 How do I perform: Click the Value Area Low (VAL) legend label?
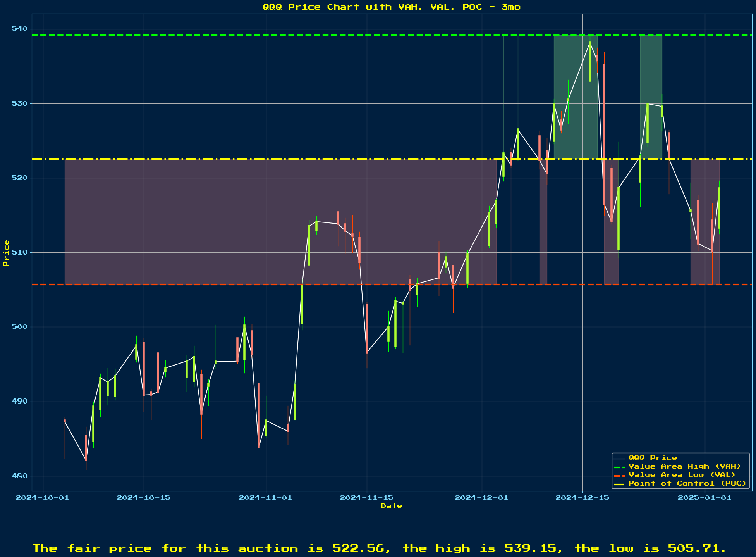682,475
